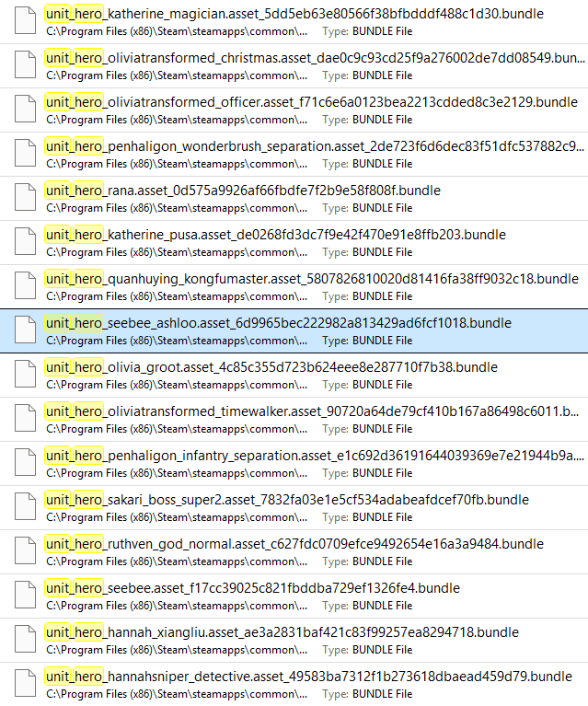Select unit_hero_penhaligon_infantry_separation file name
This screenshot has width=588, height=706.
coord(315,456)
